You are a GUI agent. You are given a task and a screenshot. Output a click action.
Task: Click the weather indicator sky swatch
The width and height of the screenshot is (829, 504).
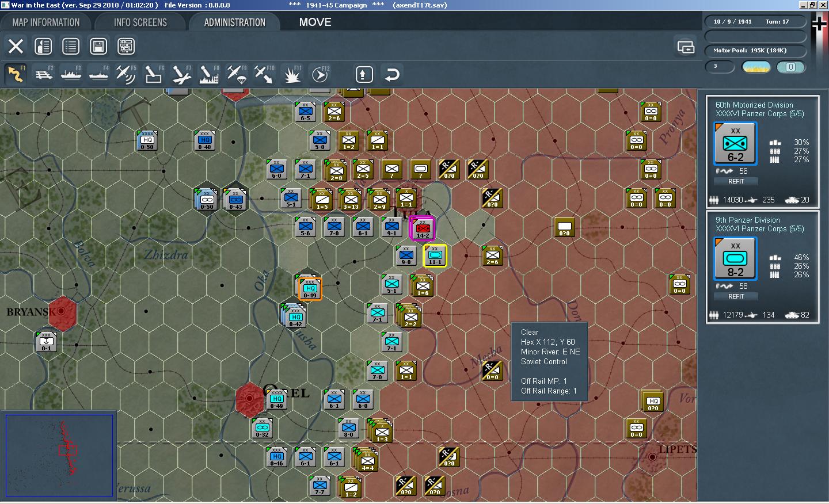(x=756, y=67)
